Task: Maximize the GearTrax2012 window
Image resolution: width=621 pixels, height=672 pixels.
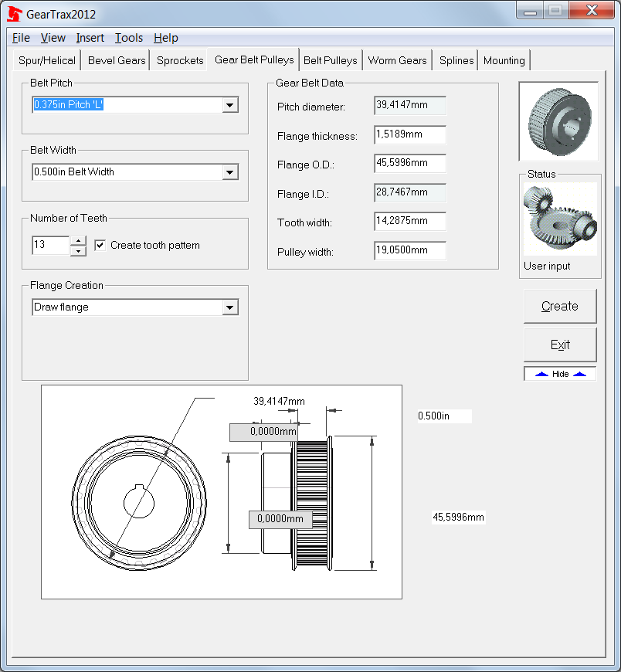Action: point(555,11)
